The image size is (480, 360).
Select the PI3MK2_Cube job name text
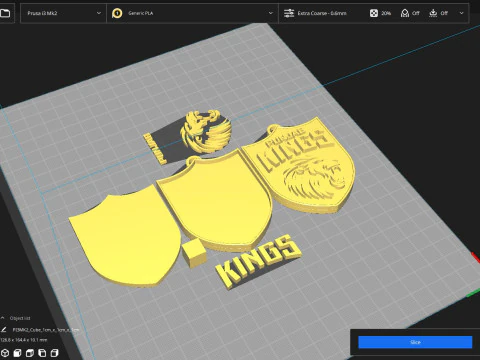(46, 330)
